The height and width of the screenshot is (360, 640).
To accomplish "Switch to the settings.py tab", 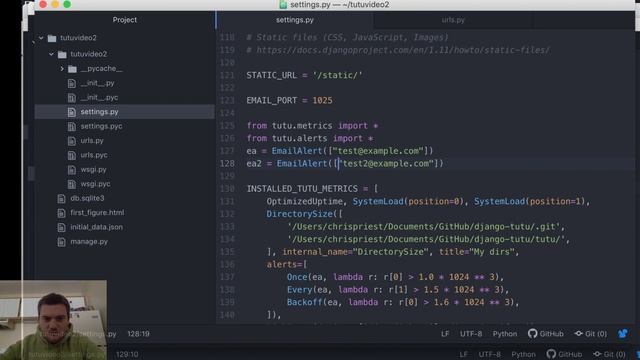I will 294,20.
